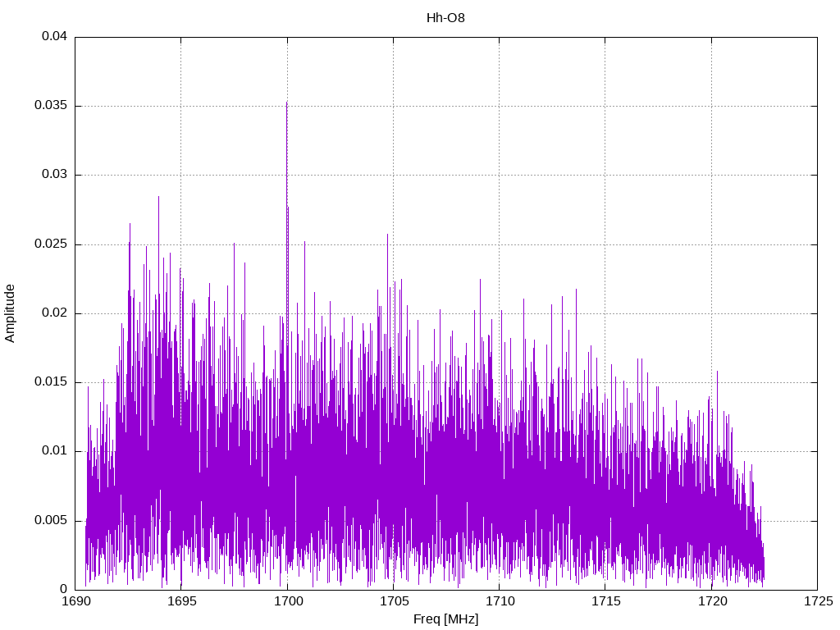Click the Amplitude y-axis label

(x=10, y=313)
